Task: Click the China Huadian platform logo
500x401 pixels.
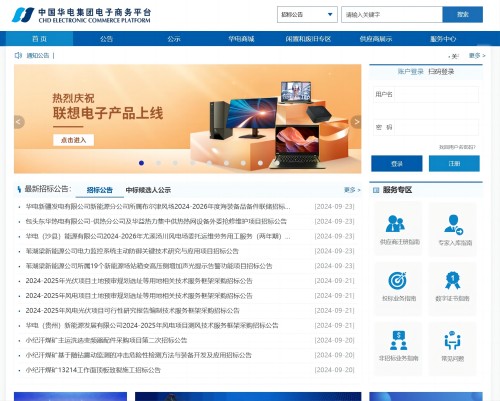Action: click(82, 15)
